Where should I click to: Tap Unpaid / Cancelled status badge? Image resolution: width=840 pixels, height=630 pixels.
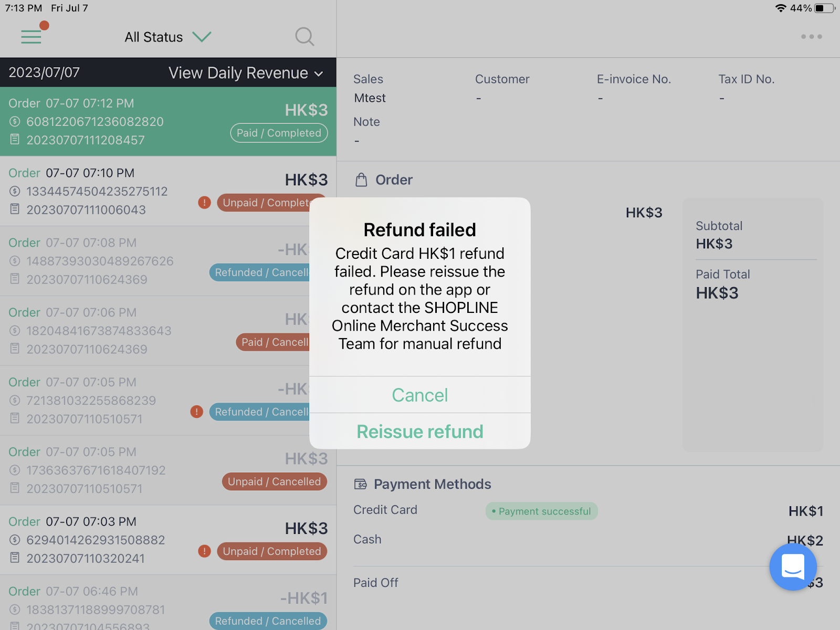(275, 481)
